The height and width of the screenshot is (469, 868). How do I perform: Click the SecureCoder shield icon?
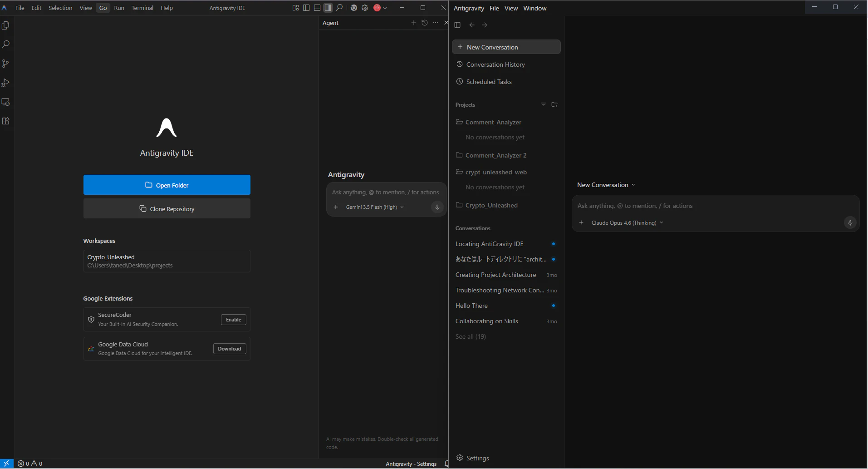point(91,320)
